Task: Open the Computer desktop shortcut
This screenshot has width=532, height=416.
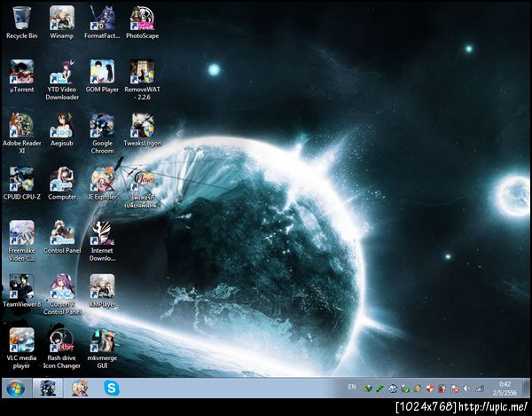Action: [x=62, y=184]
